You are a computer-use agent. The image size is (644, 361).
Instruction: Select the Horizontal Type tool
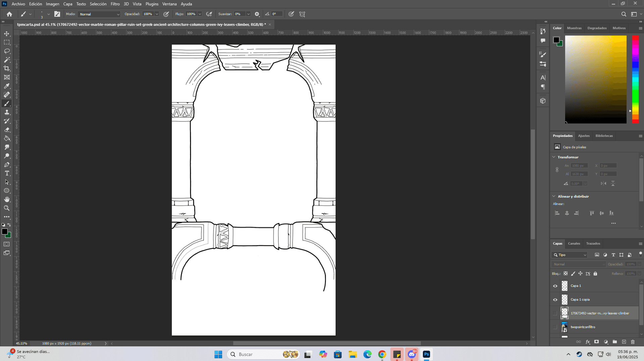tap(7, 173)
